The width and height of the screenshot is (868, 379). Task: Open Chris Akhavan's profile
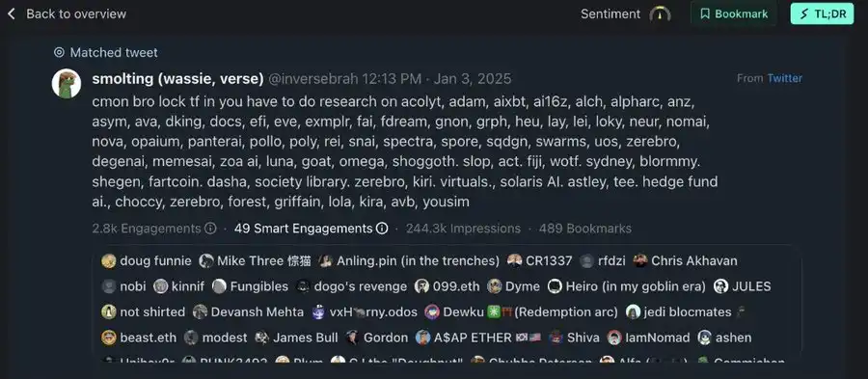(x=686, y=261)
